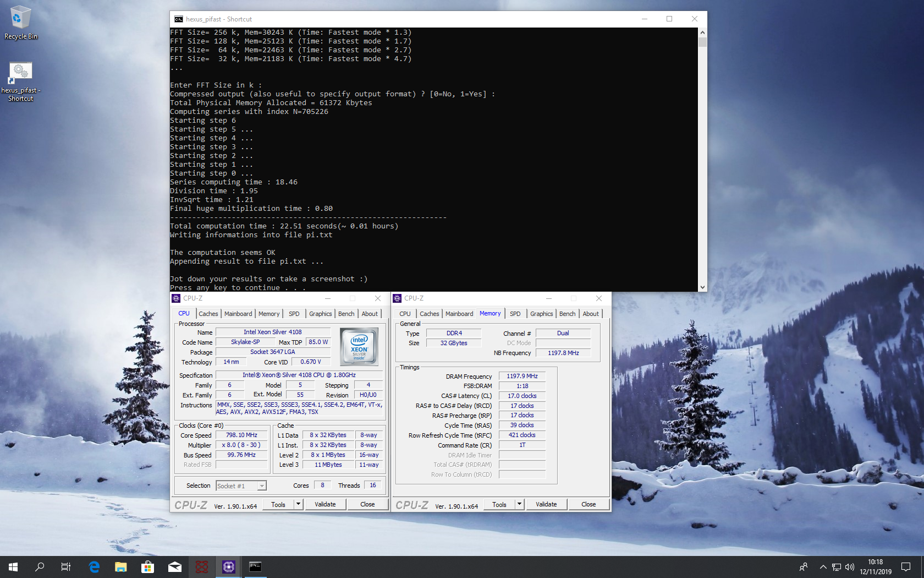Viewport: 924px width, 578px height.
Task: Open the Action Center notifications icon
Action: tap(906, 566)
